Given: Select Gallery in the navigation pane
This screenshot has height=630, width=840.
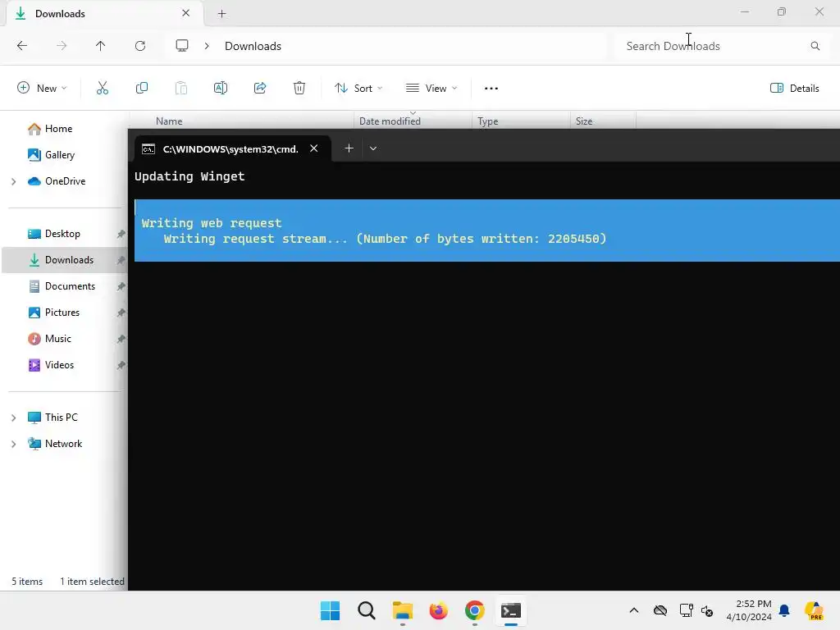Looking at the screenshot, I should click(59, 155).
